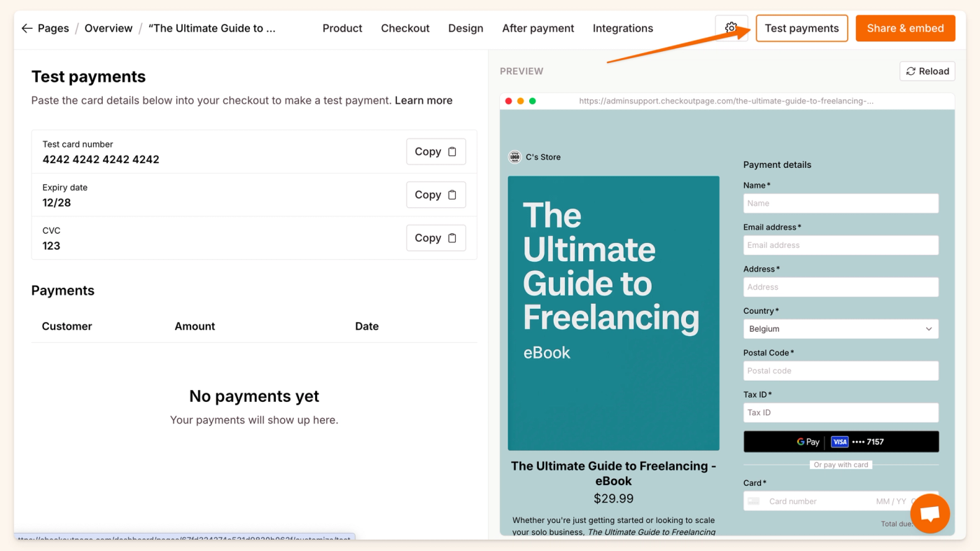Click the eBook cover image
This screenshot has width=980, height=551.
click(613, 313)
